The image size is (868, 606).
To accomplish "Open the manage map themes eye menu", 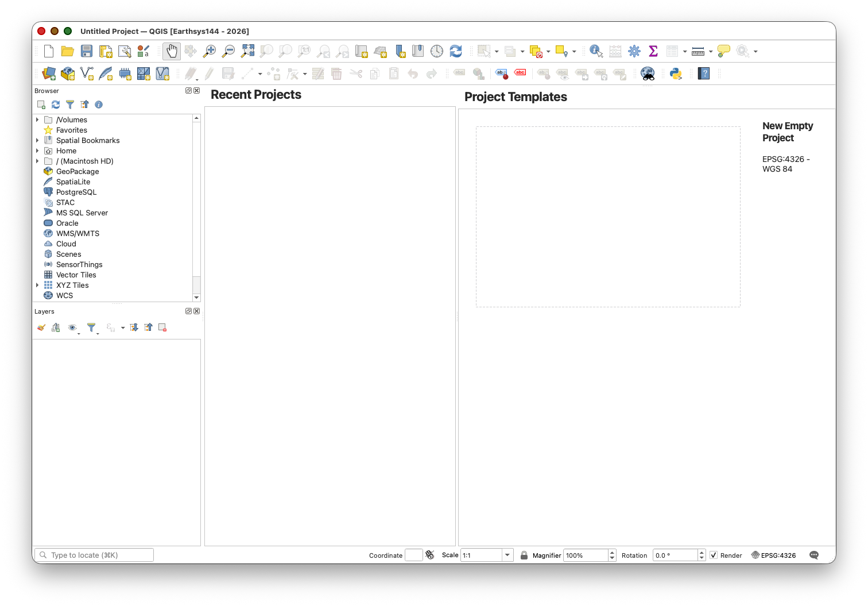I will tap(72, 327).
